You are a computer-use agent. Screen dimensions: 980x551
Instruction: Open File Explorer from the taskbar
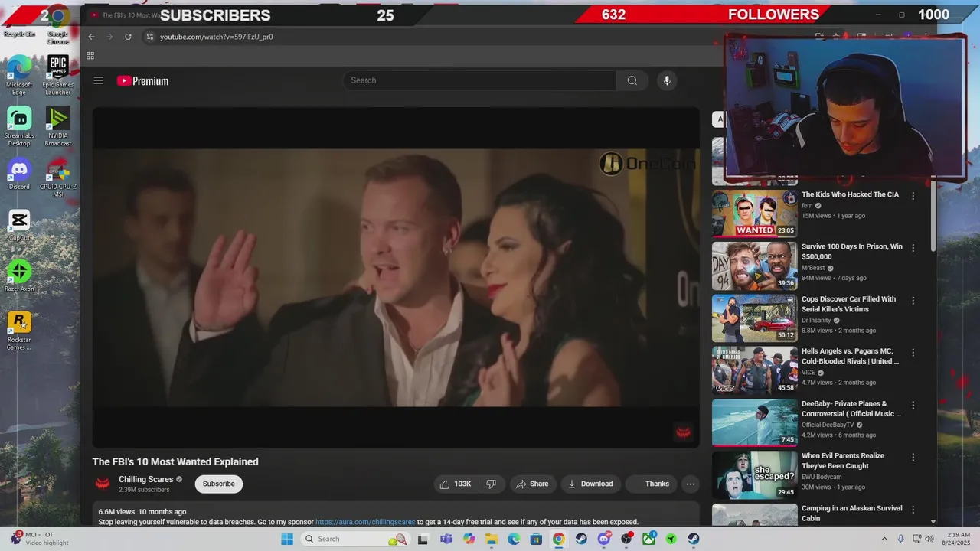pyautogui.click(x=492, y=539)
